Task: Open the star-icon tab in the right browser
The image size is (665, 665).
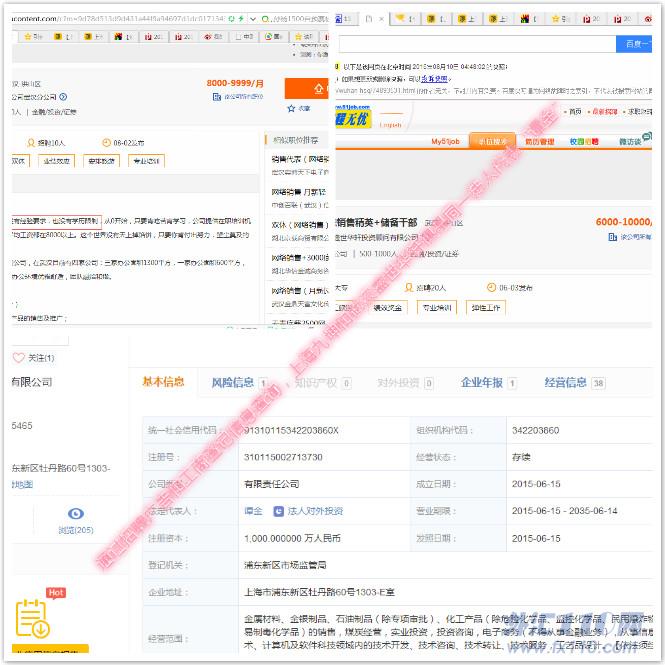Action: pyautogui.click(x=560, y=19)
